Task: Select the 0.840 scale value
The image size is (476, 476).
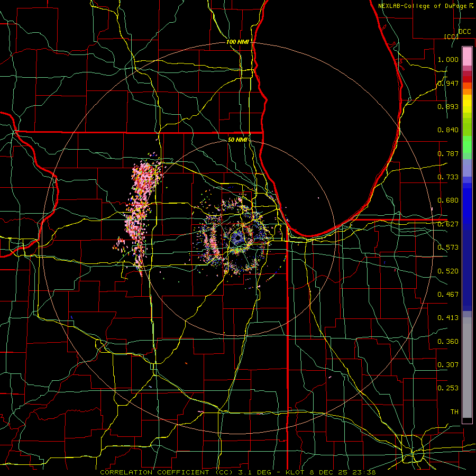Action: 448,130
